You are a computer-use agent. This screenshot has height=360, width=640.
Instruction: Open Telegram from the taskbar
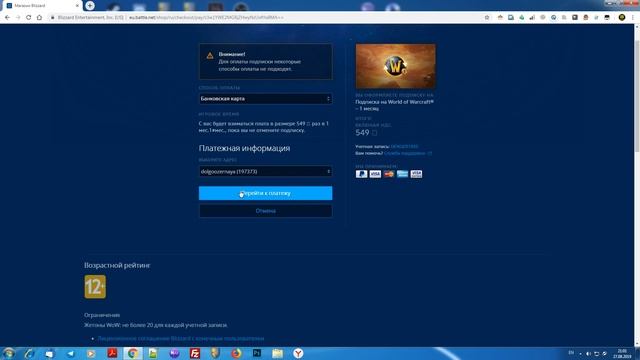(x=71, y=353)
